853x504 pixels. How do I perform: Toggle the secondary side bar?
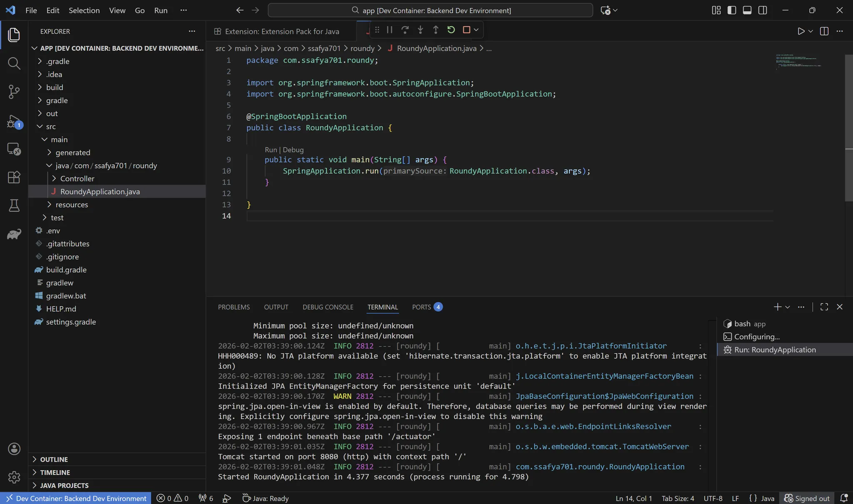(x=763, y=10)
